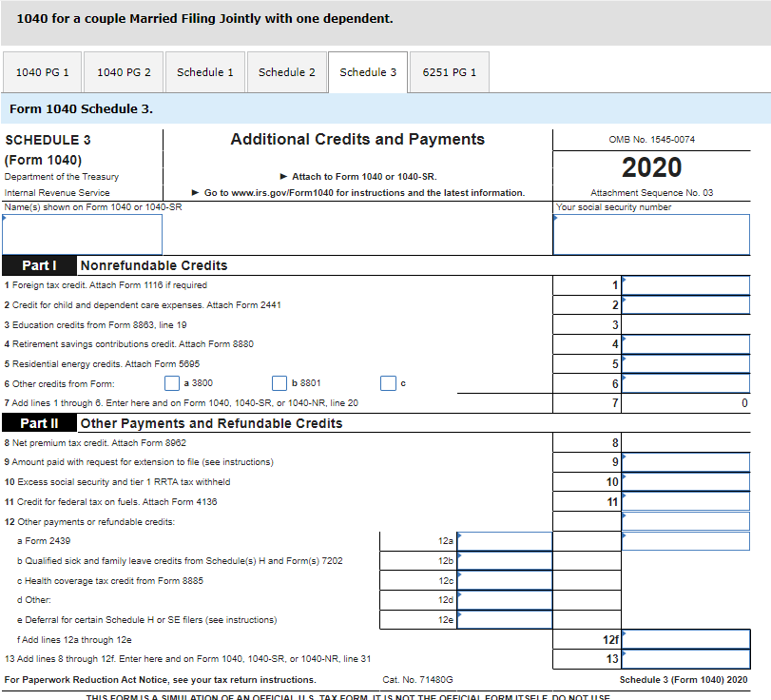The width and height of the screenshot is (771, 700).
Task: Toggle the 'c' other credits checkbox
Action: [388, 383]
